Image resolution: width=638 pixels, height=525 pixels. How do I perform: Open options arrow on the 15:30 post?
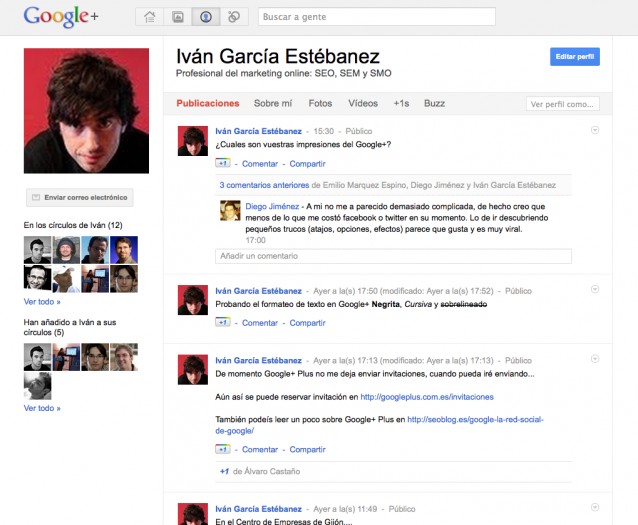(x=595, y=130)
